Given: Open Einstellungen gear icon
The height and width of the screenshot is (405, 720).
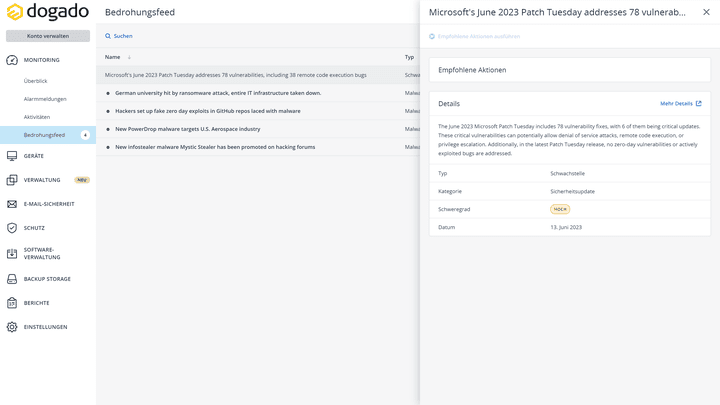Looking at the screenshot, I should [12, 327].
